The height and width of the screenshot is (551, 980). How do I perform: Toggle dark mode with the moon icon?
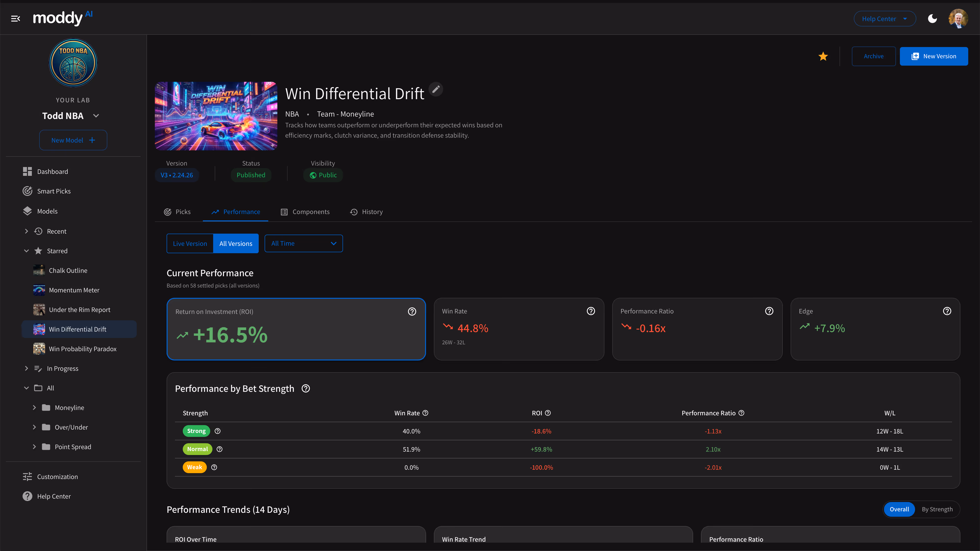coord(932,18)
